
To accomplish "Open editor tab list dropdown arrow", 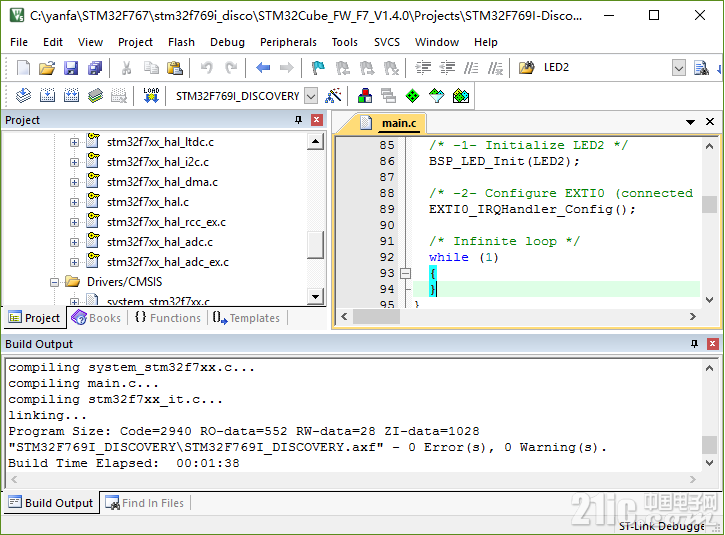I will click(690, 122).
